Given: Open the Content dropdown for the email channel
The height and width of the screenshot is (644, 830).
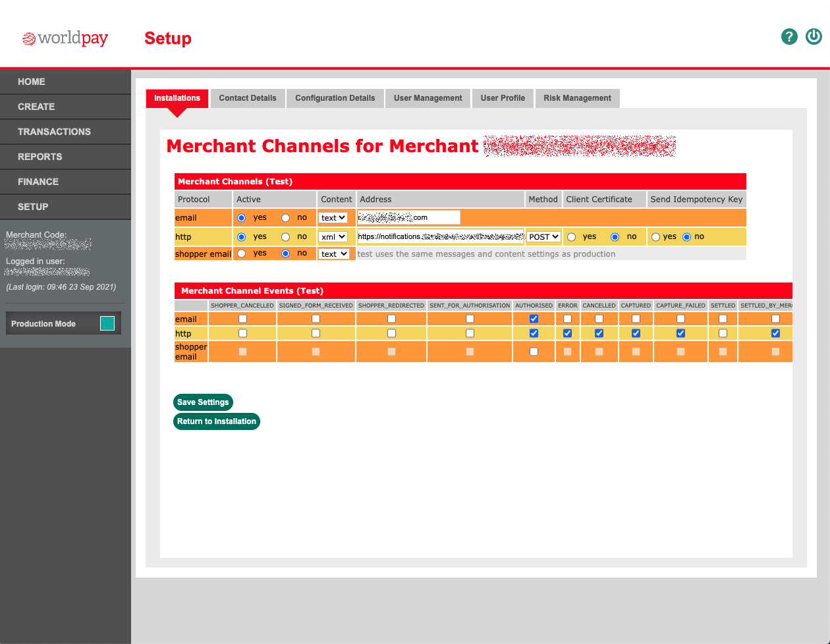Looking at the screenshot, I should pos(334,217).
